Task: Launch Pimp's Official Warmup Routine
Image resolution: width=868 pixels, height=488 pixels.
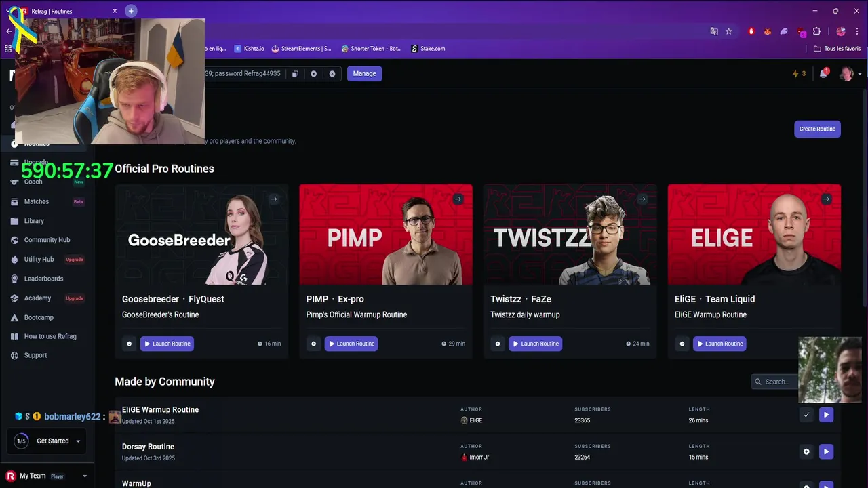Action: [351, 344]
